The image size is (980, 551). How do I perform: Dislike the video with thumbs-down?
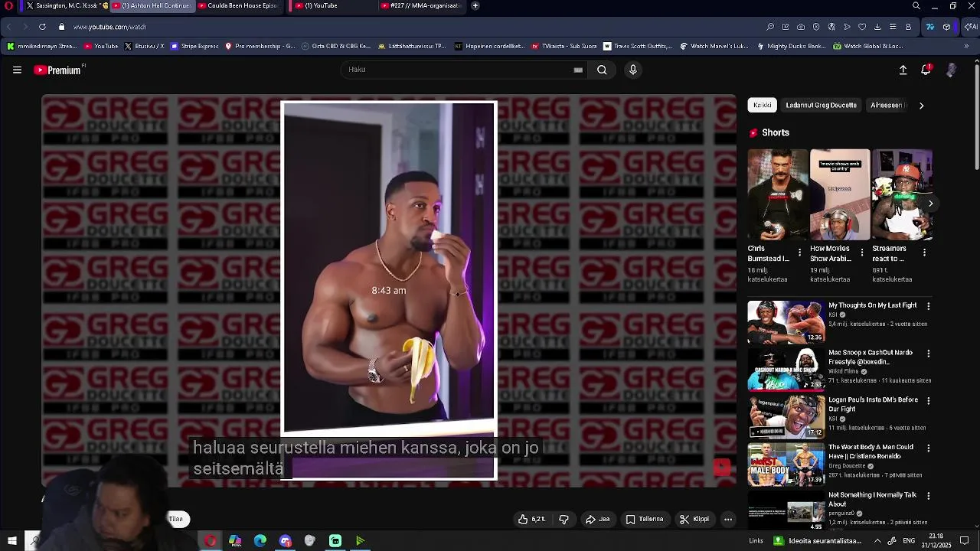564,519
